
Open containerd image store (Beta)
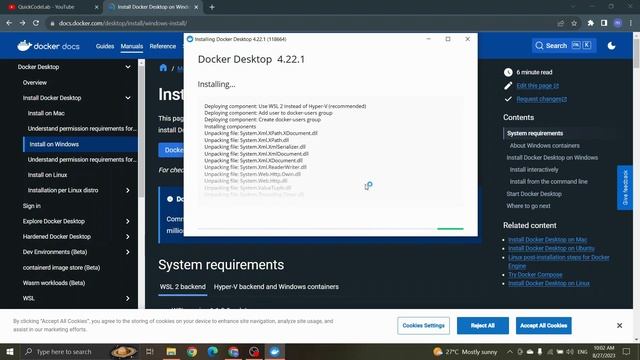pos(61,268)
